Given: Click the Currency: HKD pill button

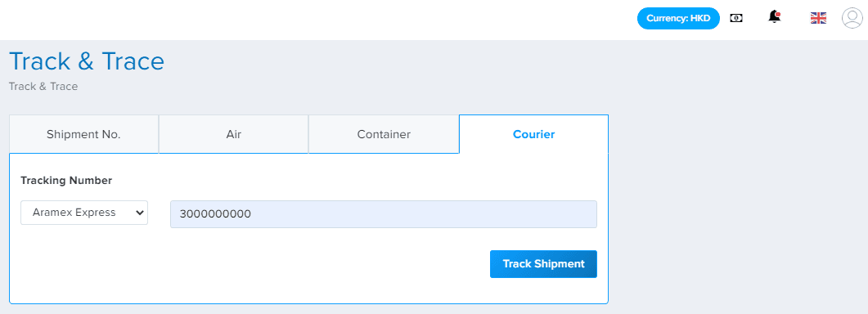Looking at the screenshot, I should coord(679,18).
